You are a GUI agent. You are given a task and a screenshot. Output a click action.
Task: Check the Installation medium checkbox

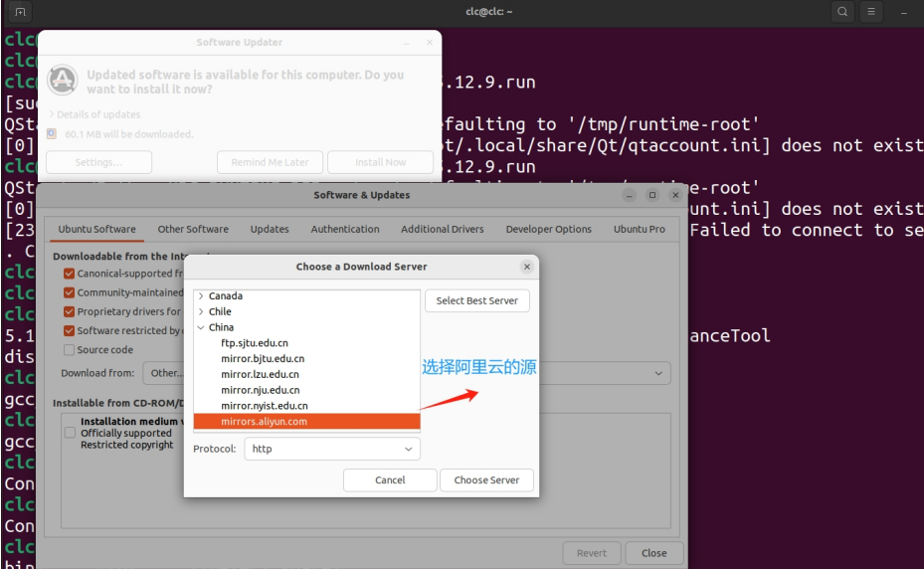[71, 433]
